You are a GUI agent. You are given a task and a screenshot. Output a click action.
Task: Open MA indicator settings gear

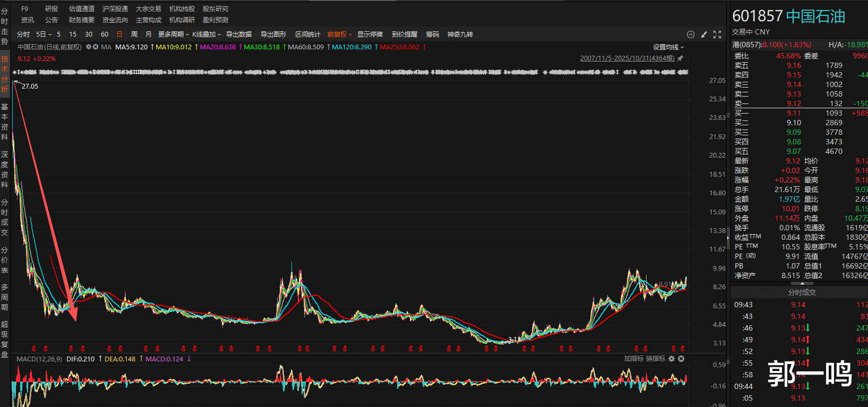[89, 47]
